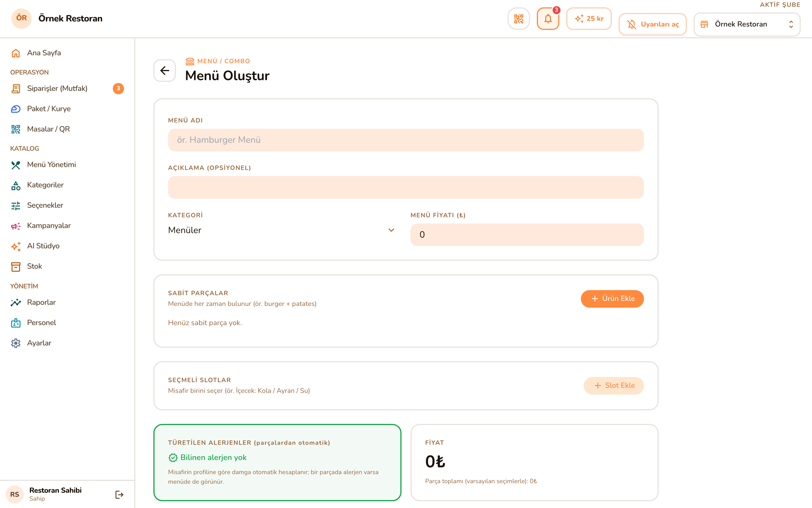The height and width of the screenshot is (508, 812).
Task: Open the Örnek Restoran branch selector
Action: click(x=747, y=24)
